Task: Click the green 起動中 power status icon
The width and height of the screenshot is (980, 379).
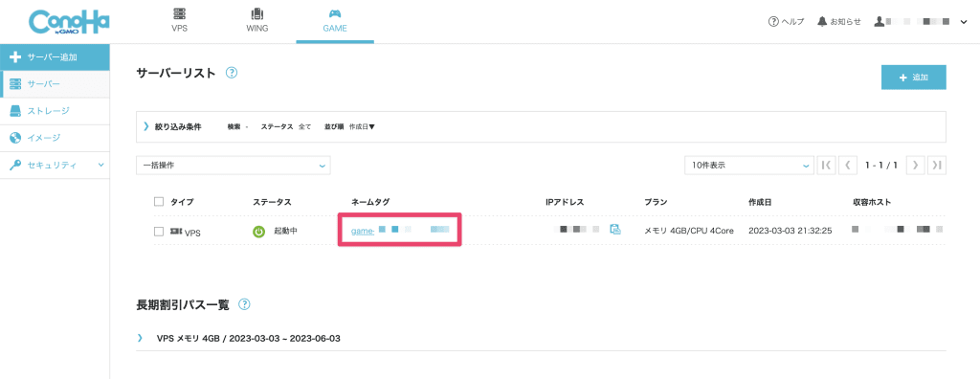Action: click(x=258, y=232)
